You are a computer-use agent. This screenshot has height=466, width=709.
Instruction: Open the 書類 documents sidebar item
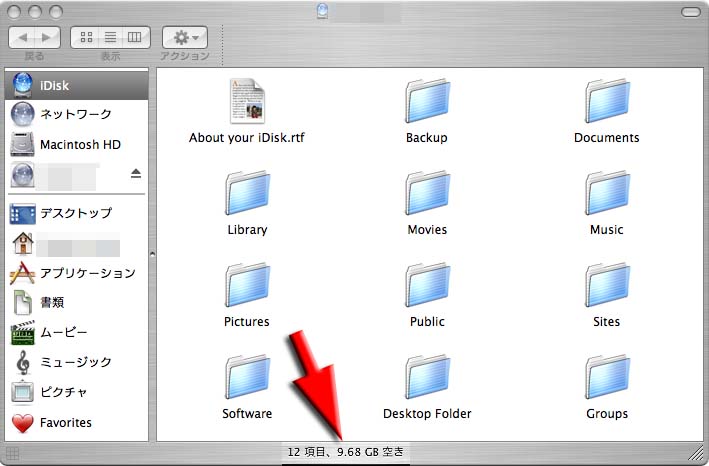76,302
